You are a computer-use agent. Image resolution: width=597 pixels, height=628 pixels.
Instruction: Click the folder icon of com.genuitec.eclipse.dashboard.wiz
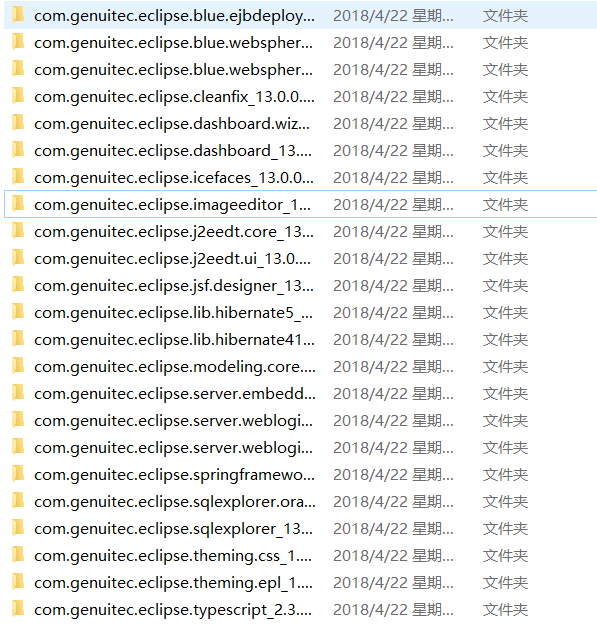tap(18, 123)
